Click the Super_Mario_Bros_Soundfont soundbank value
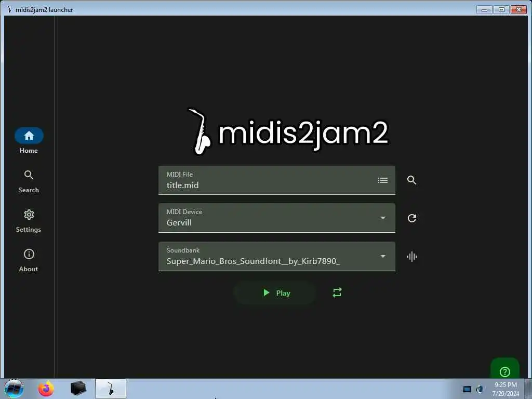The width and height of the screenshot is (532, 399). point(253,261)
